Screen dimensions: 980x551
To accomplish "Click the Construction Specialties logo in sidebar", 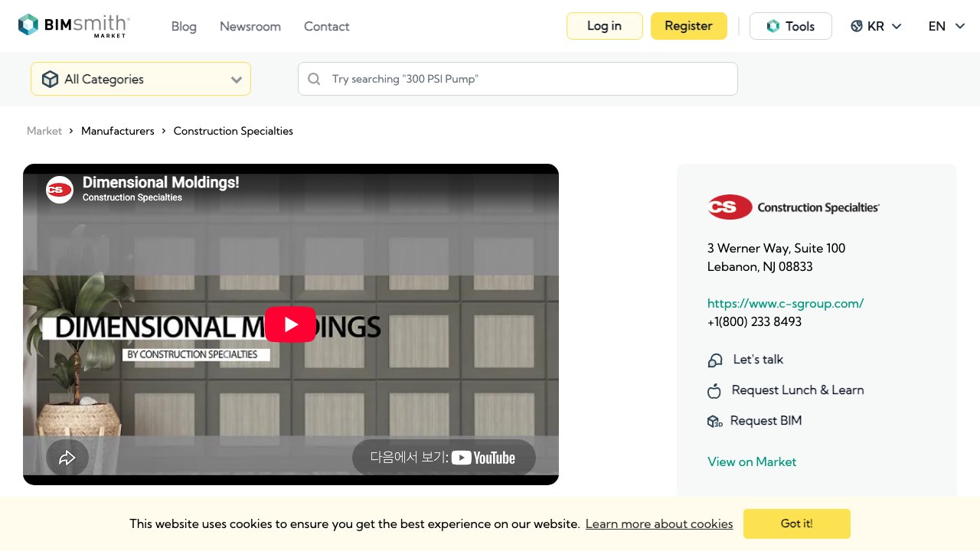I will [794, 207].
